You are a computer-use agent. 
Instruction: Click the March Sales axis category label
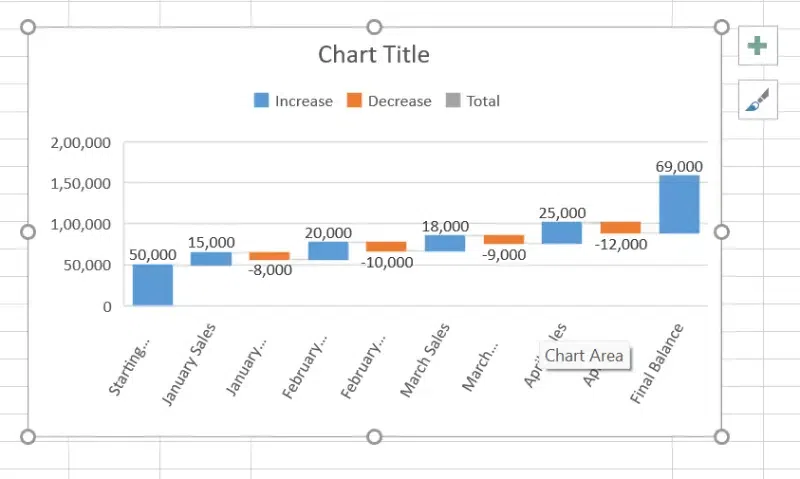point(424,360)
